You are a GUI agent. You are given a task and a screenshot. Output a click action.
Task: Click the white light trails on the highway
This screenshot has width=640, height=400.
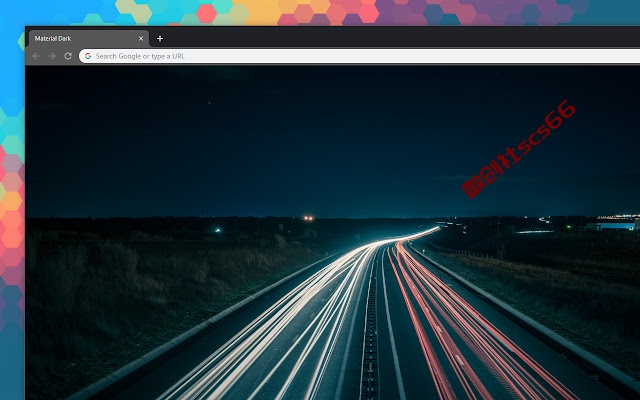click(x=294, y=318)
